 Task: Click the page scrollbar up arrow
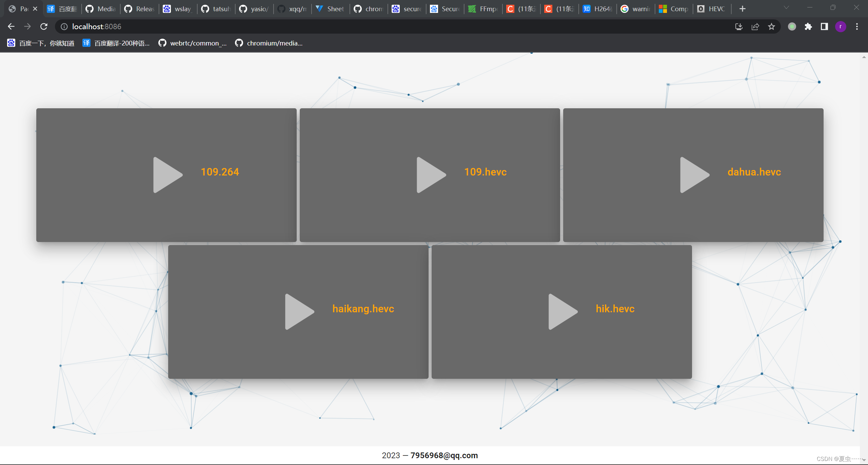(x=864, y=57)
